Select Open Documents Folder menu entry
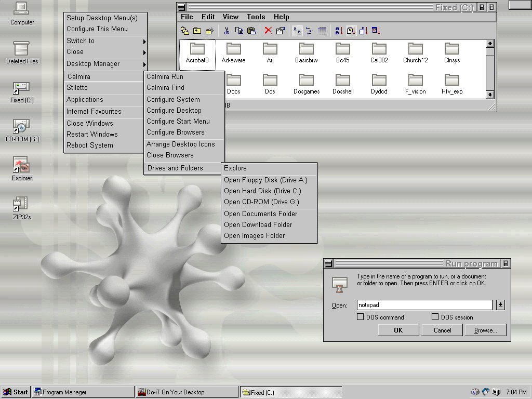This screenshot has height=399, width=532. (261, 214)
